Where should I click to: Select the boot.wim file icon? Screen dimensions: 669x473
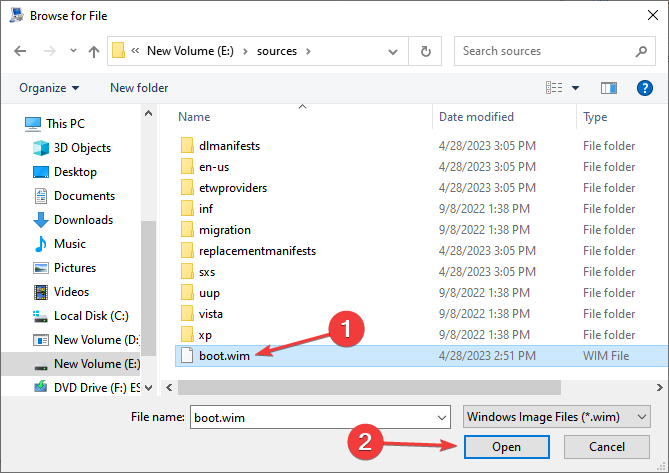pos(187,356)
